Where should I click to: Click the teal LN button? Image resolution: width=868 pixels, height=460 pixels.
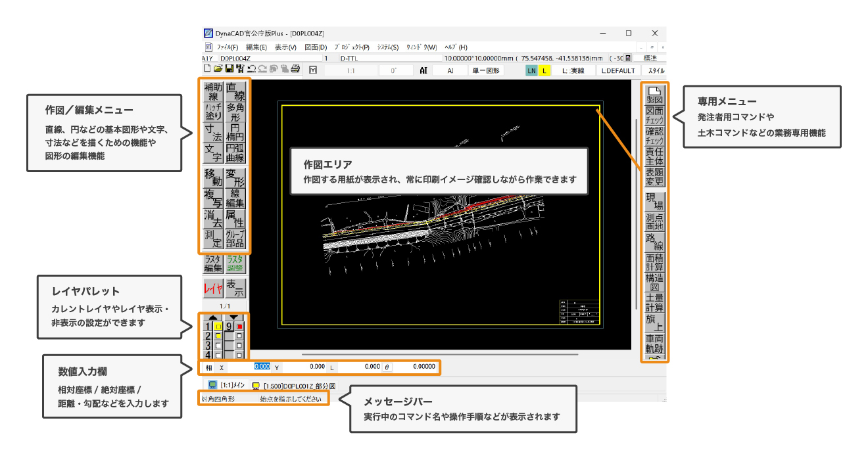tap(532, 71)
